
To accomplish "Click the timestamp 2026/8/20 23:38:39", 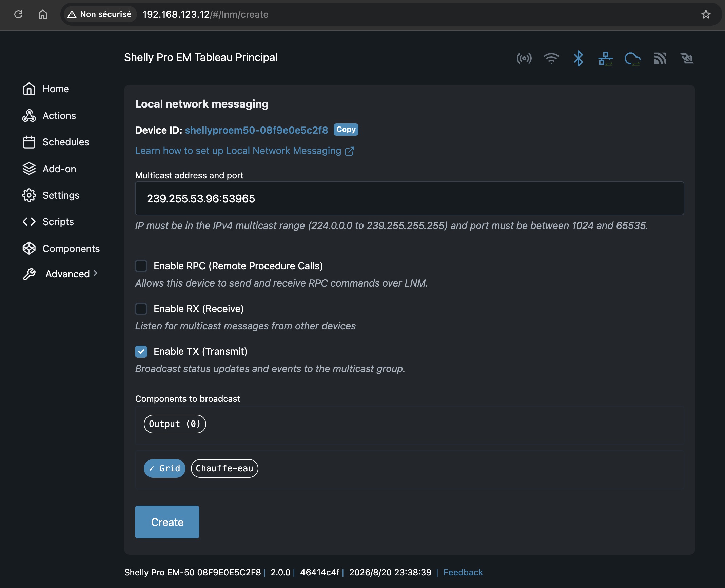I will pos(390,572).
